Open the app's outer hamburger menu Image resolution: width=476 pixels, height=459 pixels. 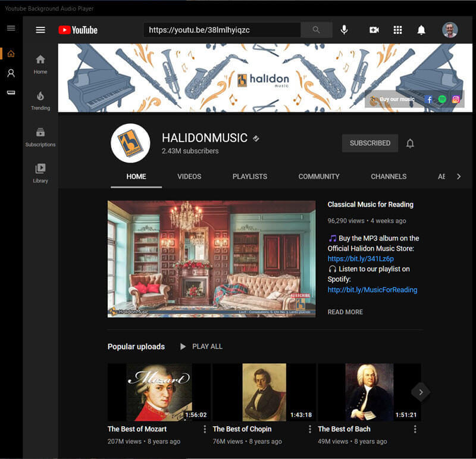11,28
